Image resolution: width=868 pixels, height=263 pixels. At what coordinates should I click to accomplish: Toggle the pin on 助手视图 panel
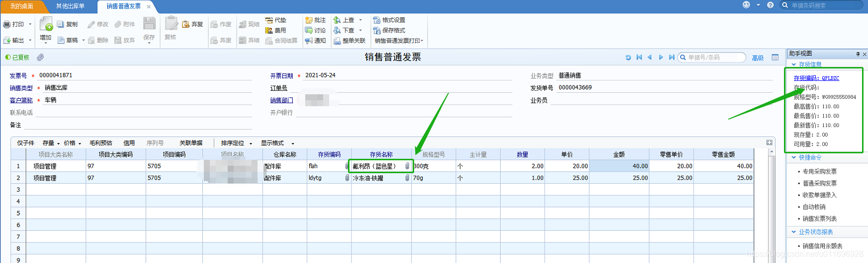[858, 54]
